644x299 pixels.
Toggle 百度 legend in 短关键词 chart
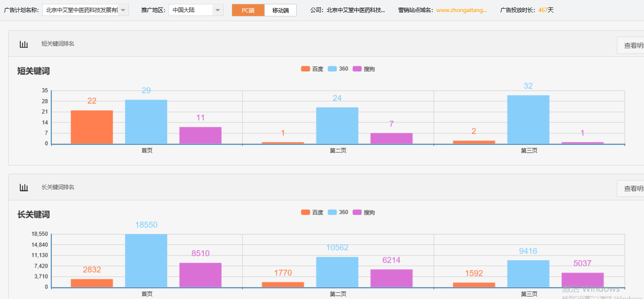click(312, 69)
